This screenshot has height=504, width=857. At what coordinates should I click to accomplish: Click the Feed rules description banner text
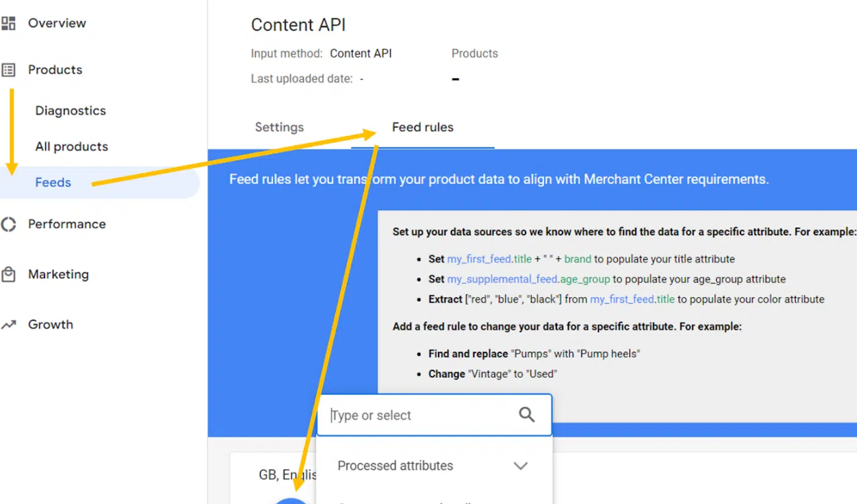click(499, 179)
